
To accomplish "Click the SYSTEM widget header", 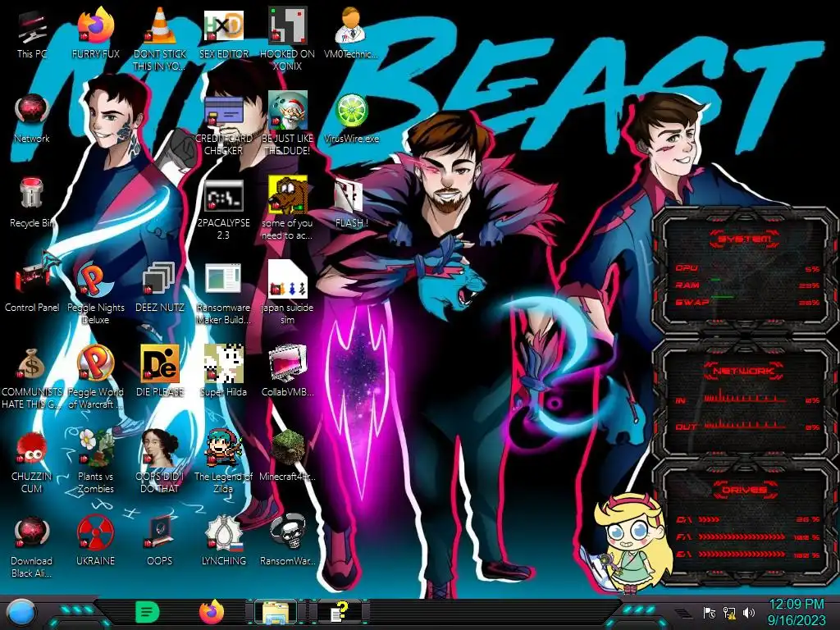I will click(744, 239).
